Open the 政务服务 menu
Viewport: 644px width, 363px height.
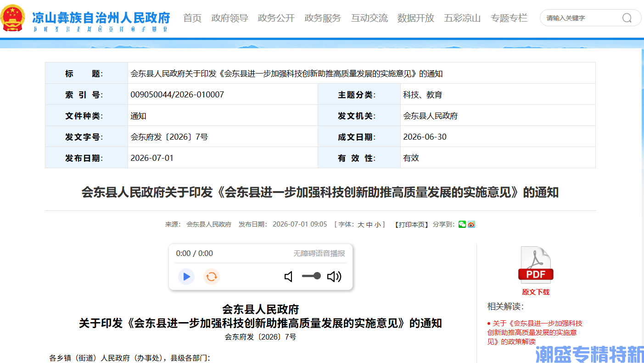click(x=323, y=18)
